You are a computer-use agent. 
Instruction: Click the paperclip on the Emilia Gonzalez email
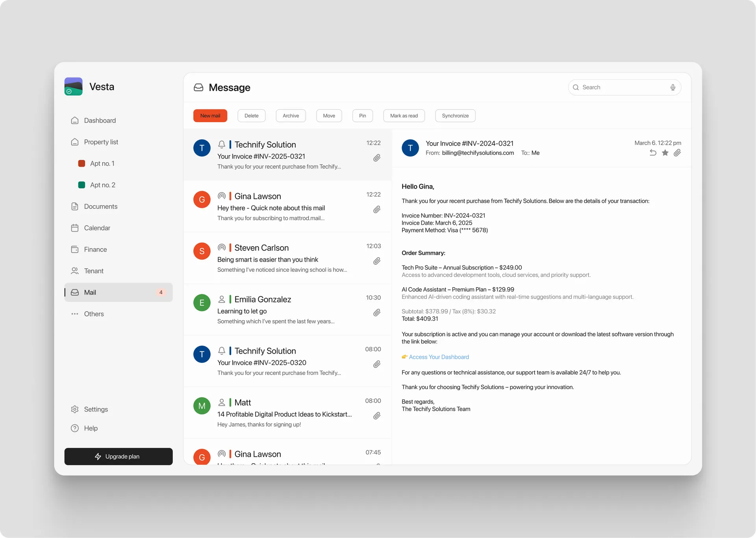pos(377,313)
